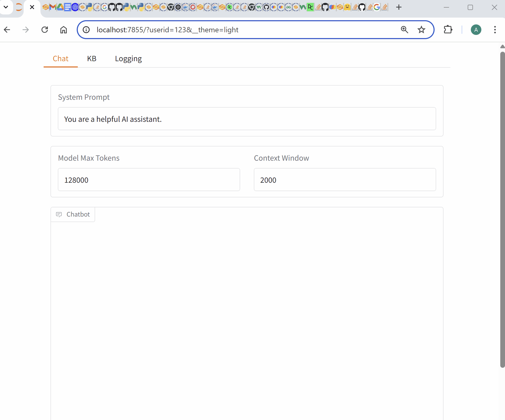Click the Chatbot label text
505x420 pixels.
pos(78,214)
